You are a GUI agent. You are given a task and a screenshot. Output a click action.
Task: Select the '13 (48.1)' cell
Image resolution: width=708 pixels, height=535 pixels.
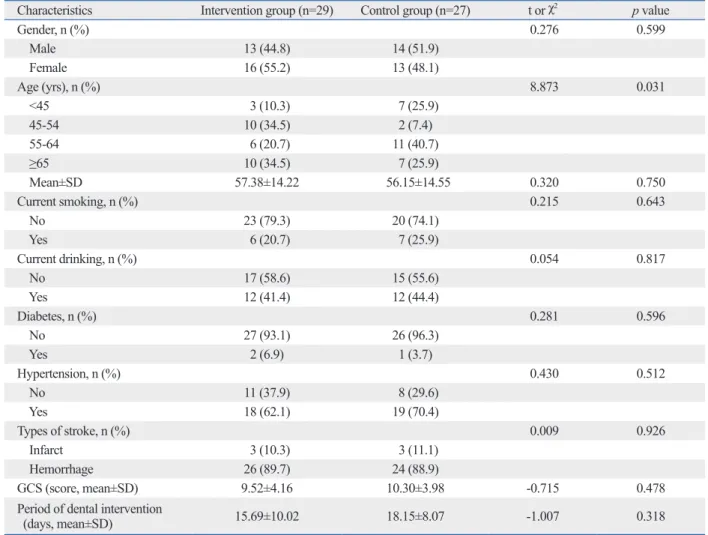tap(415, 68)
